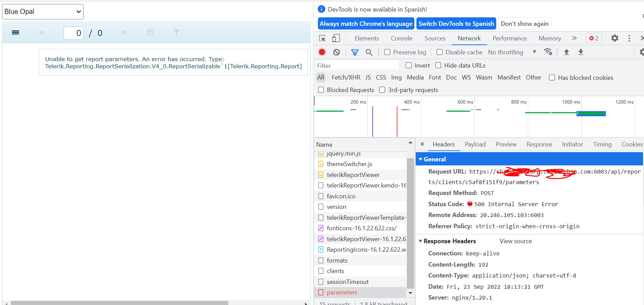Screen dimensions: 644x305
Task: Tick the Blocked Requests checkbox
Action: tap(321, 90)
